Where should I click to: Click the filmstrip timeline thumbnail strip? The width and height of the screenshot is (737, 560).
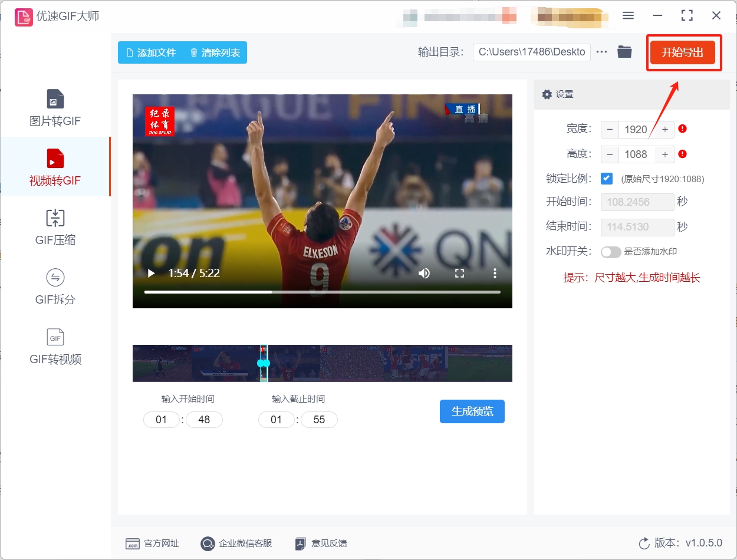pyautogui.click(x=323, y=363)
